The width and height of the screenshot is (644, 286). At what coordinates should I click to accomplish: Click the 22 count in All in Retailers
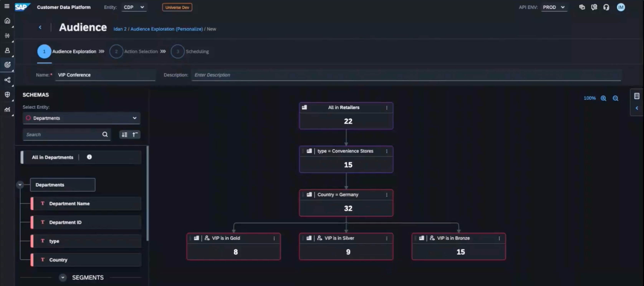(x=348, y=121)
